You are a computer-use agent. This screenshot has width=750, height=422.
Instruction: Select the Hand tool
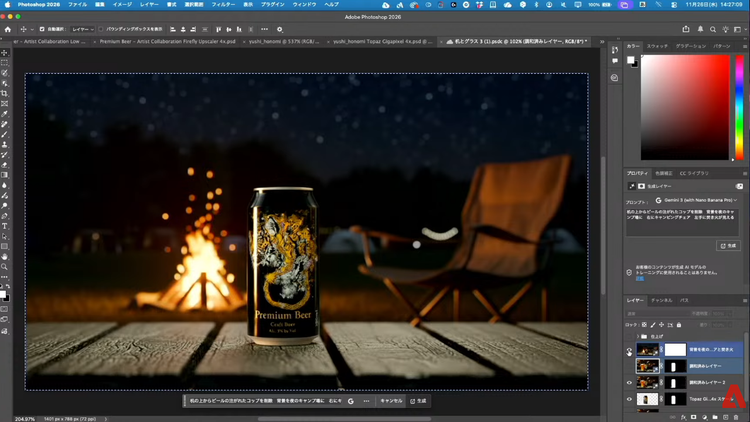[x=5, y=257]
